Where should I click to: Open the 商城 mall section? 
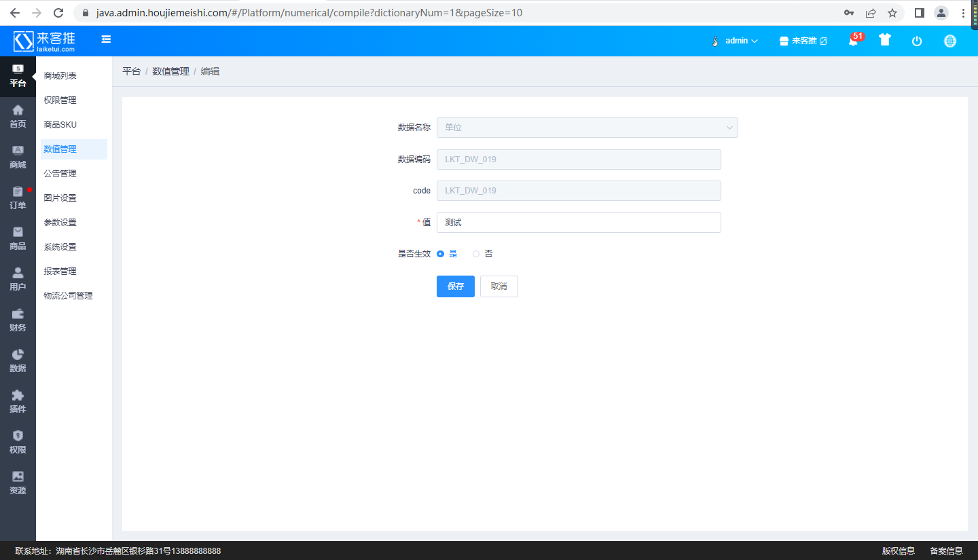pos(18,157)
